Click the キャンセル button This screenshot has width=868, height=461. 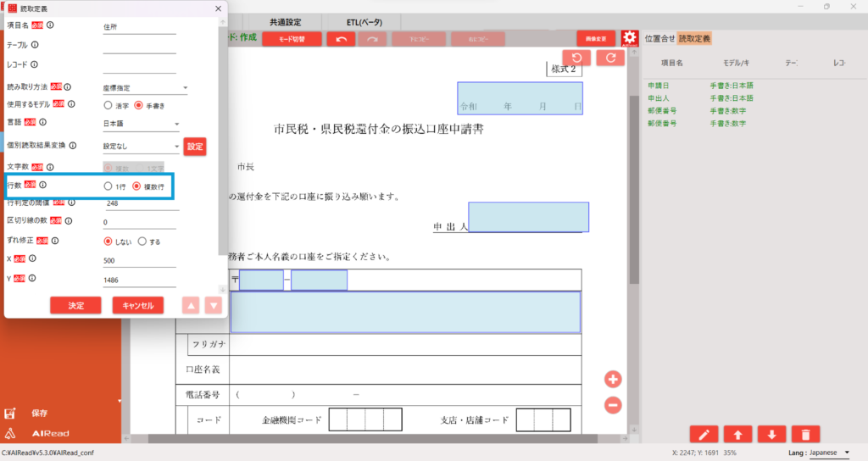(137, 305)
